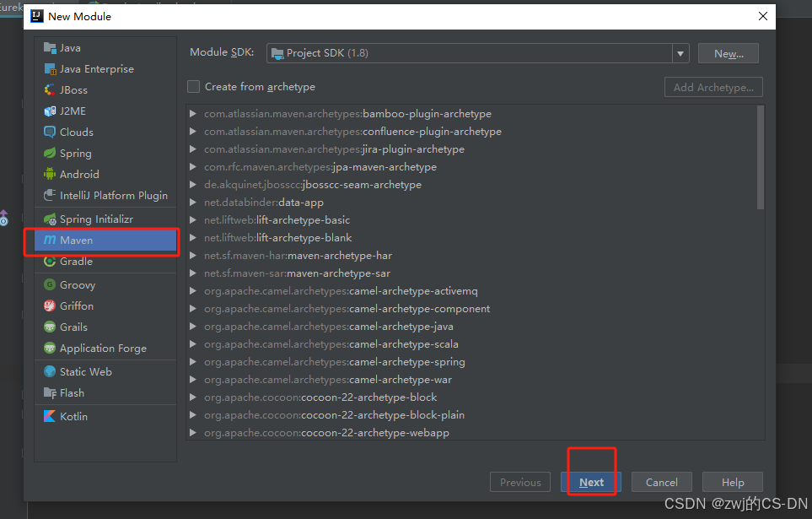Expand the jira-plugin-archetype node
This screenshot has width=812, height=519.
coord(192,149)
